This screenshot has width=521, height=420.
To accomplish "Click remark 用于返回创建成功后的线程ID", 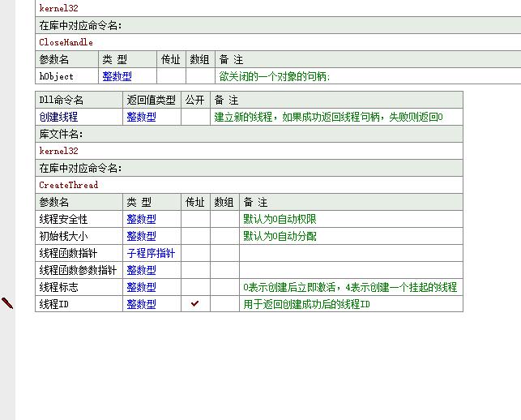I will (x=307, y=304).
